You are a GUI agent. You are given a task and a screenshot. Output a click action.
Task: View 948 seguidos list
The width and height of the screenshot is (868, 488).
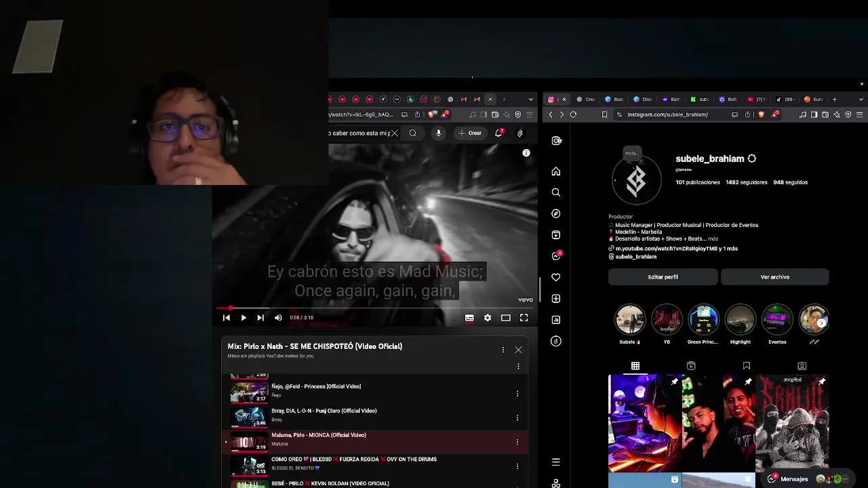[x=790, y=182]
